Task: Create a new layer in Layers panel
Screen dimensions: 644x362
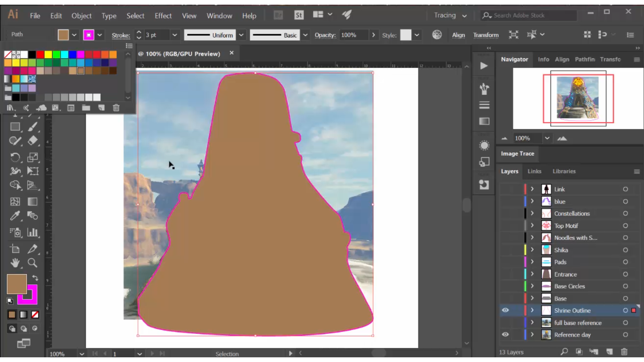Action: 609,352
